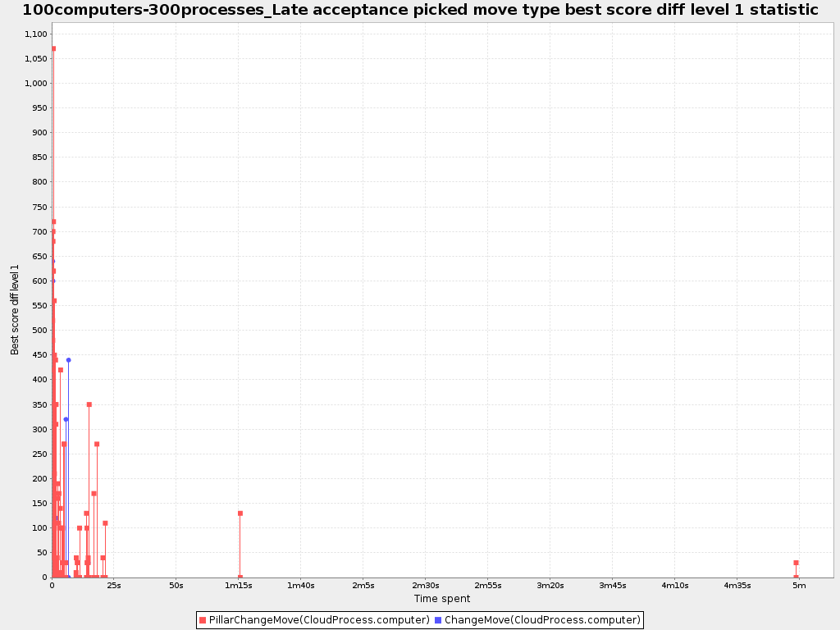Collapse the chart title area
Viewport: 840px width, 630px height.
(420, 10)
